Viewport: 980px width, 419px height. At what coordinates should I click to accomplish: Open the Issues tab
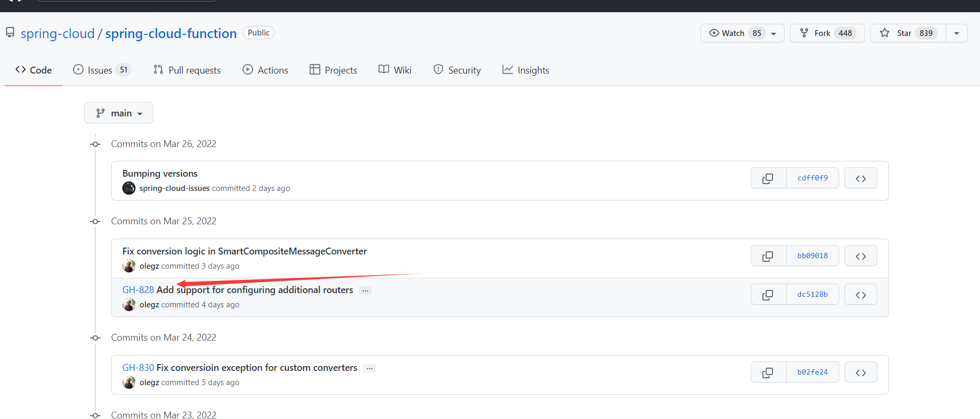(102, 70)
